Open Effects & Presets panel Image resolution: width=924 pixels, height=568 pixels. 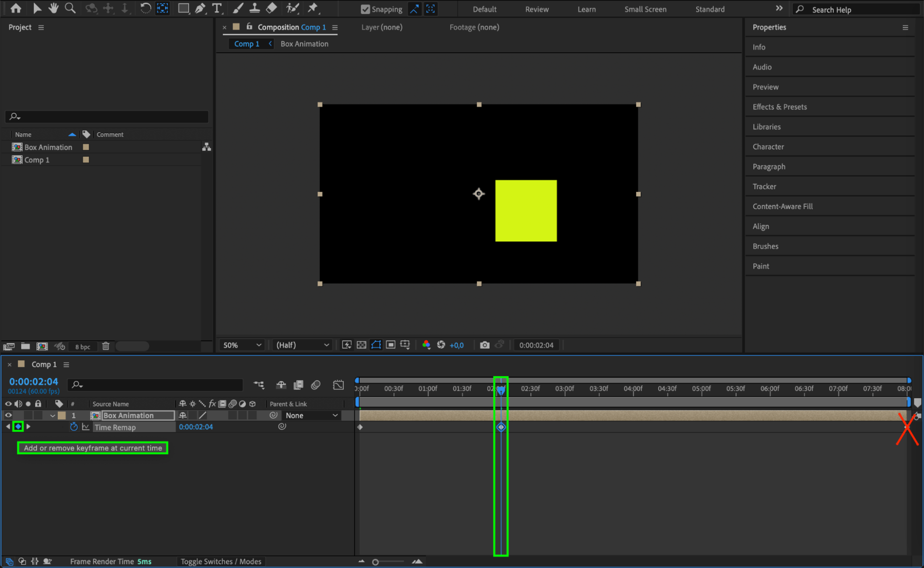779,107
